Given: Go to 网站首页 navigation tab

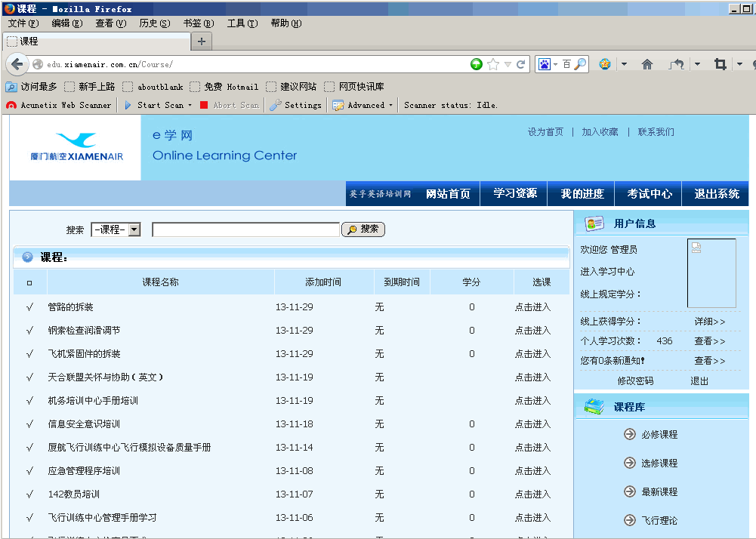Looking at the screenshot, I should (448, 194).
